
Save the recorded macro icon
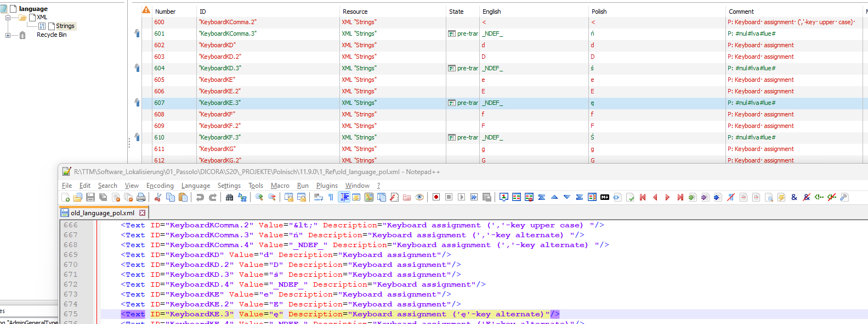[x=487, y=198]
